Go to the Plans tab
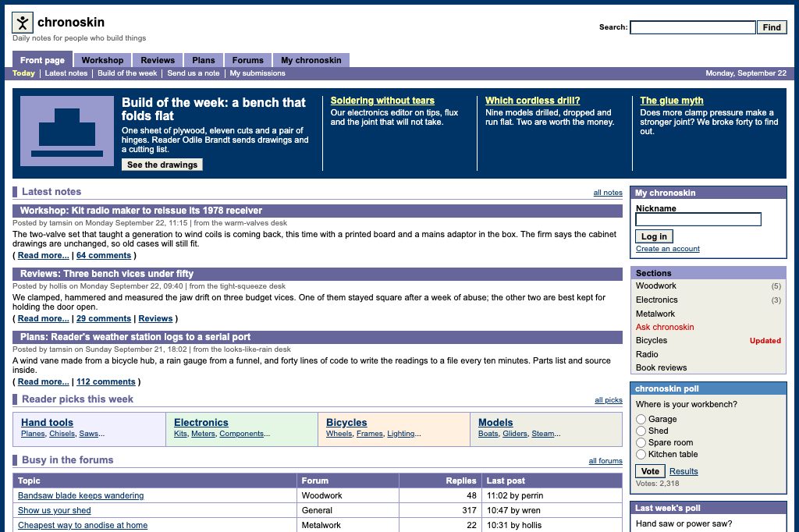799x532 pixels. click(204, 60)
